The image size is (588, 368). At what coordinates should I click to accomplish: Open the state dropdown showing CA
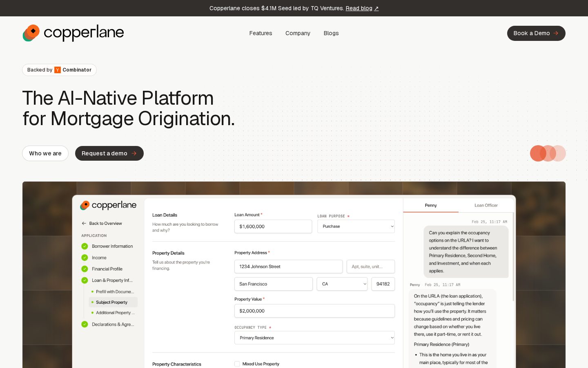tap(342, 284)
